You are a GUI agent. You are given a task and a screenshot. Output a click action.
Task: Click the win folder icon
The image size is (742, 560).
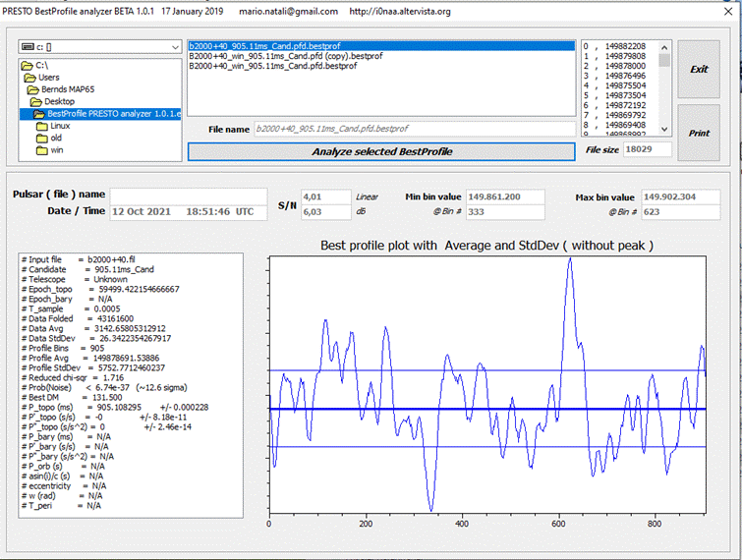coord(42,150)
